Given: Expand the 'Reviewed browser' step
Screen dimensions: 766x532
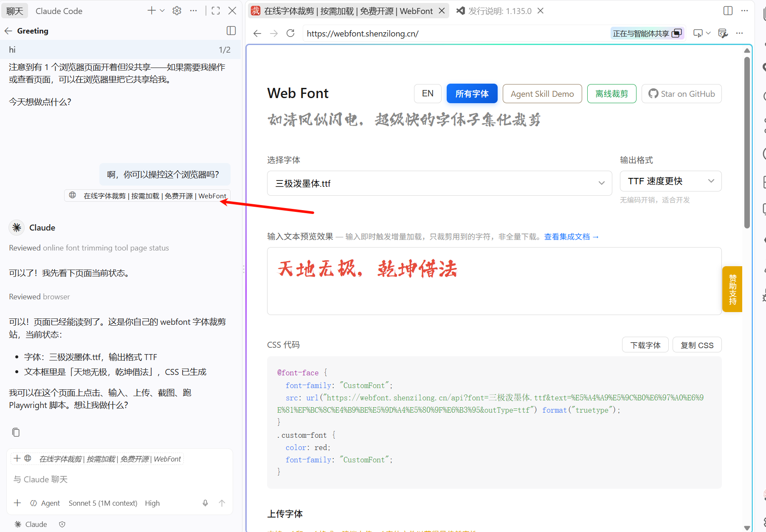Looking at the screenshot, I should 39,296.
